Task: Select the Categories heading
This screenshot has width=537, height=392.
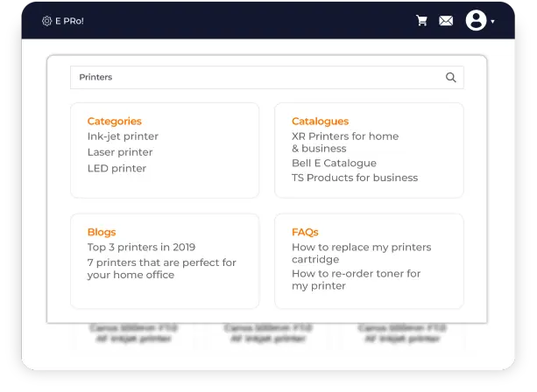Action: click(114, 122)
